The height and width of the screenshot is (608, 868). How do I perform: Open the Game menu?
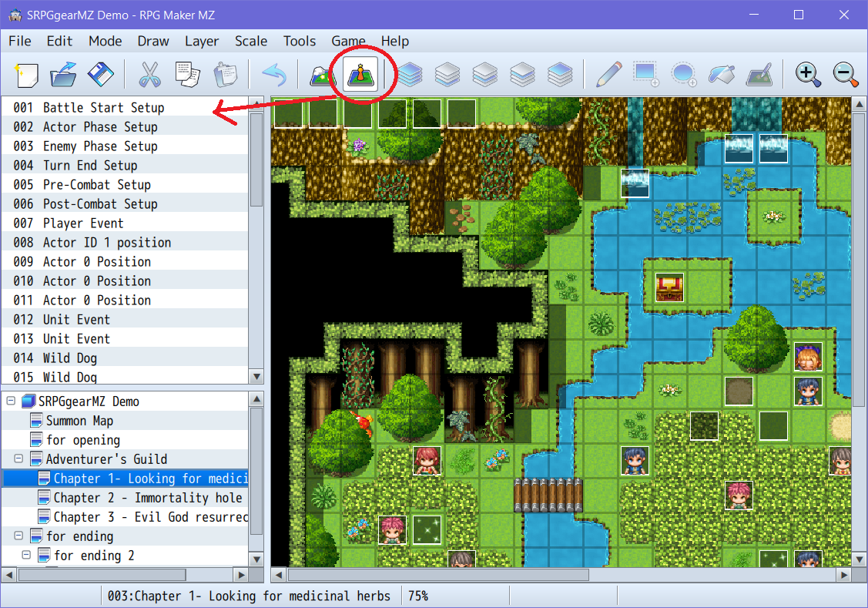tap(348, 41)
